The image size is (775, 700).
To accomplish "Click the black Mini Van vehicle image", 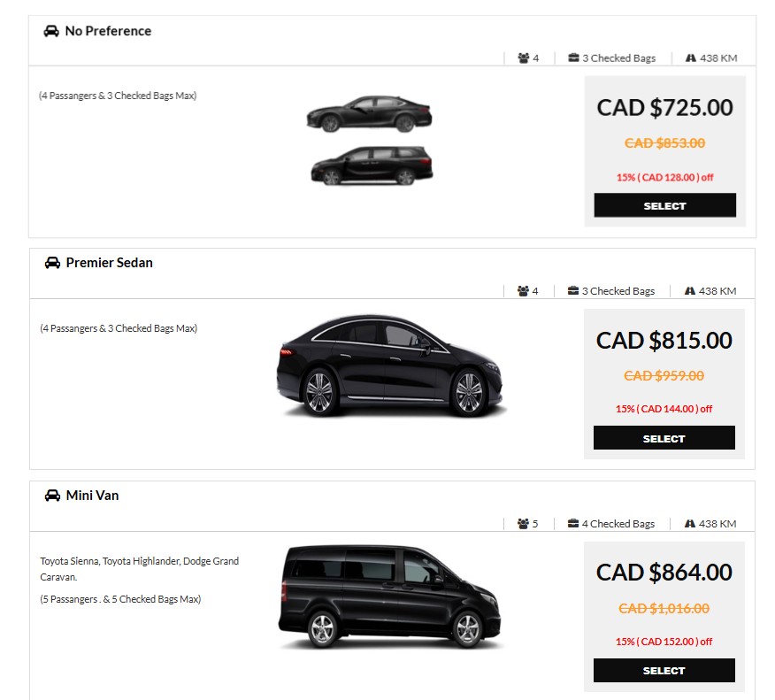I will pyautogui.click(x=389, y=596).
